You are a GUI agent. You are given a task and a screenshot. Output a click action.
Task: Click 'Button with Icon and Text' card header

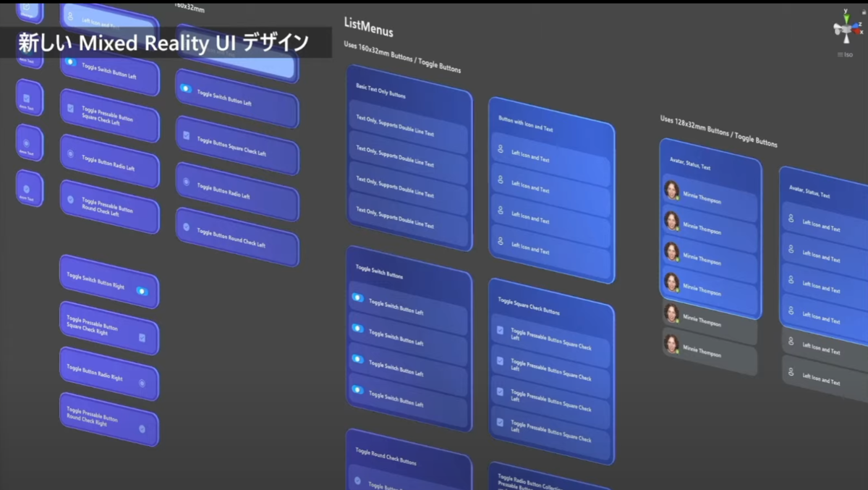(525, 123)
